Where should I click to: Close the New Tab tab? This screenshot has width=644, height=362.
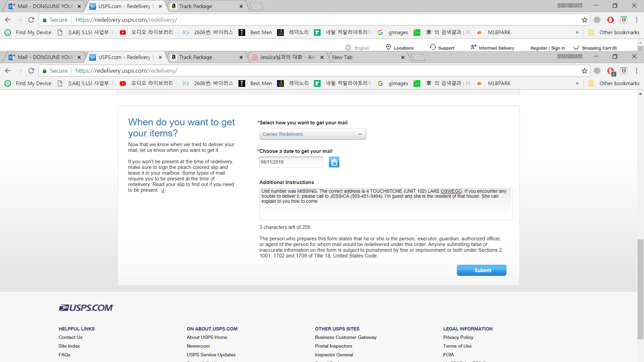[403, 57]
